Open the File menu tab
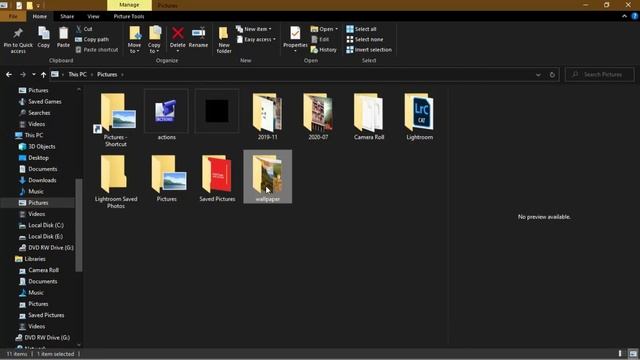 [13, 16]
